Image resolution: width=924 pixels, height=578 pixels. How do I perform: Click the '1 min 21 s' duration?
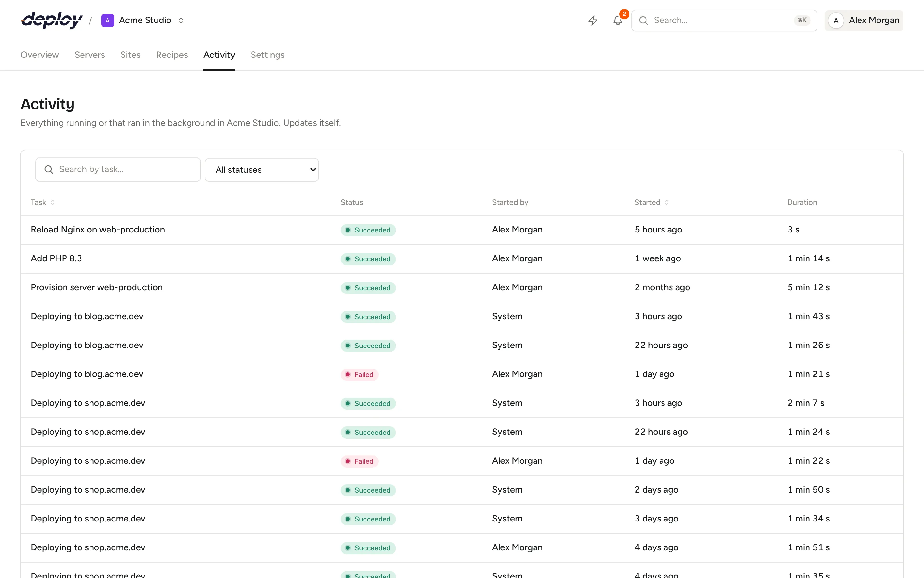809,374
